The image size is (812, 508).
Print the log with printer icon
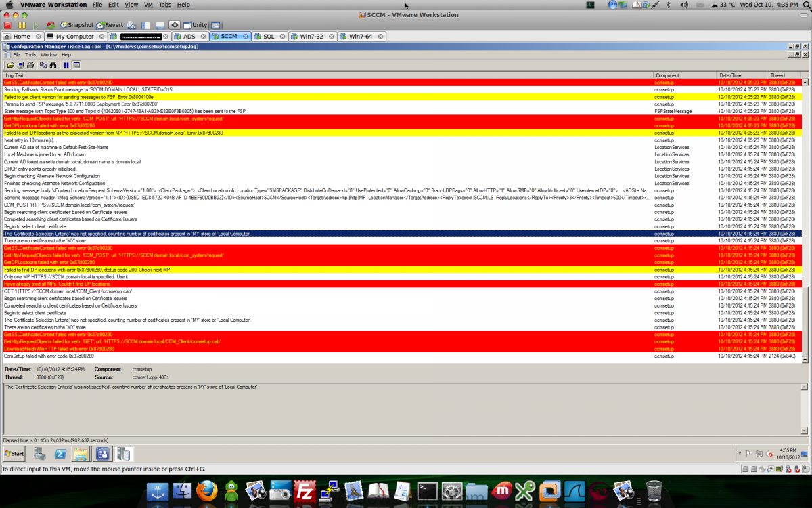pyautogui.click(x=30, y=65)
